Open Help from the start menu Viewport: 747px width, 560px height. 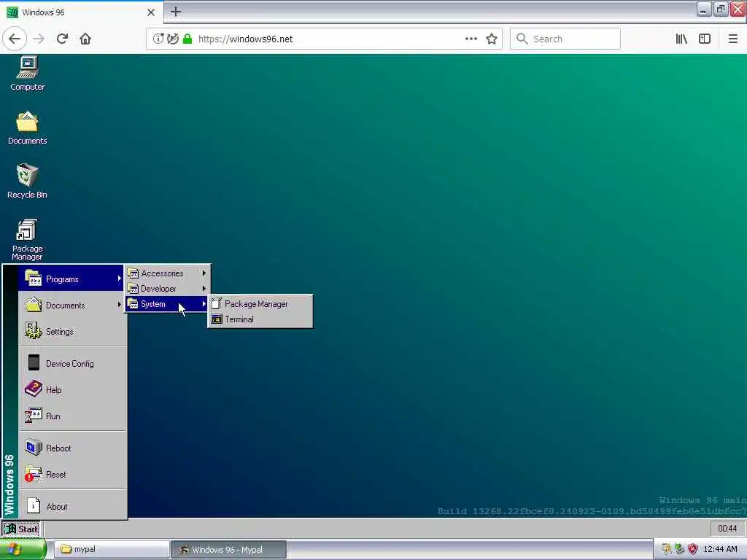tap(71, 389)
